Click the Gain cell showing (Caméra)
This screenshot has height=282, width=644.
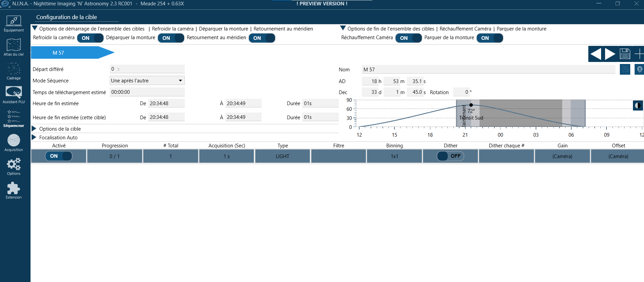click(562, 156)
